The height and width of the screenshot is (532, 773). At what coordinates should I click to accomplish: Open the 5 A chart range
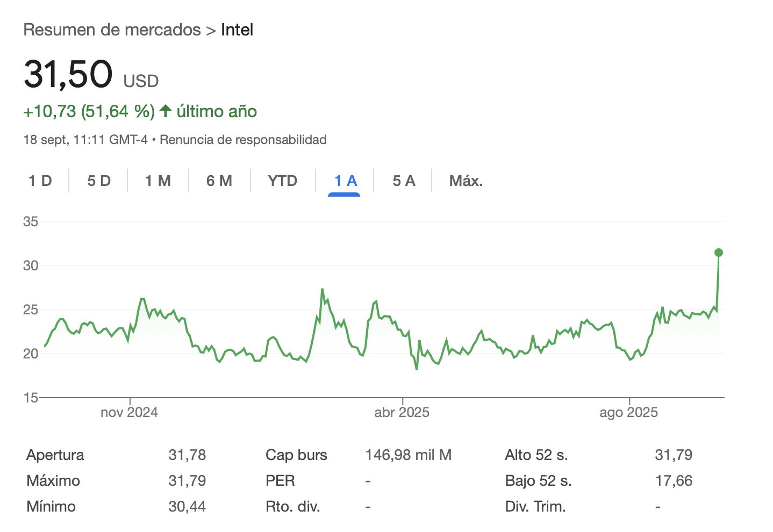(x=404, y=181)
